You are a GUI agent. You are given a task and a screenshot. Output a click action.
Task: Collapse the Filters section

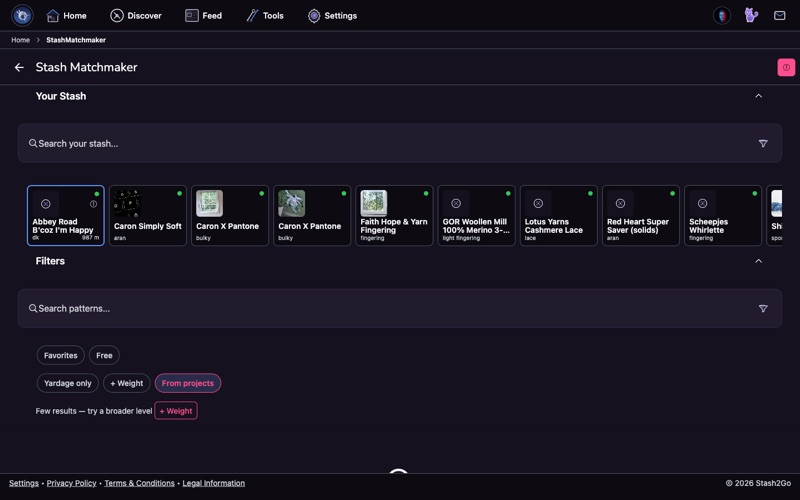(759, 261)
